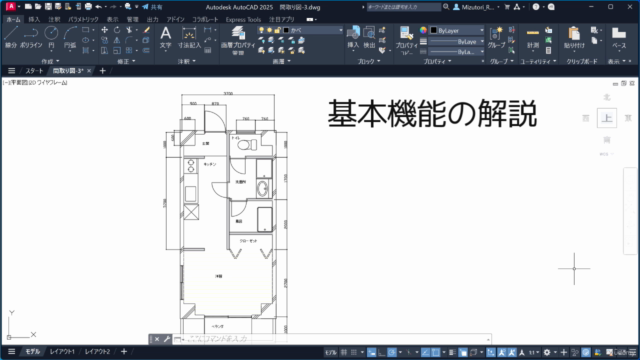
Task: Open Layer Properties (画層プロパティ管理) manager
Action: point(238,40)
